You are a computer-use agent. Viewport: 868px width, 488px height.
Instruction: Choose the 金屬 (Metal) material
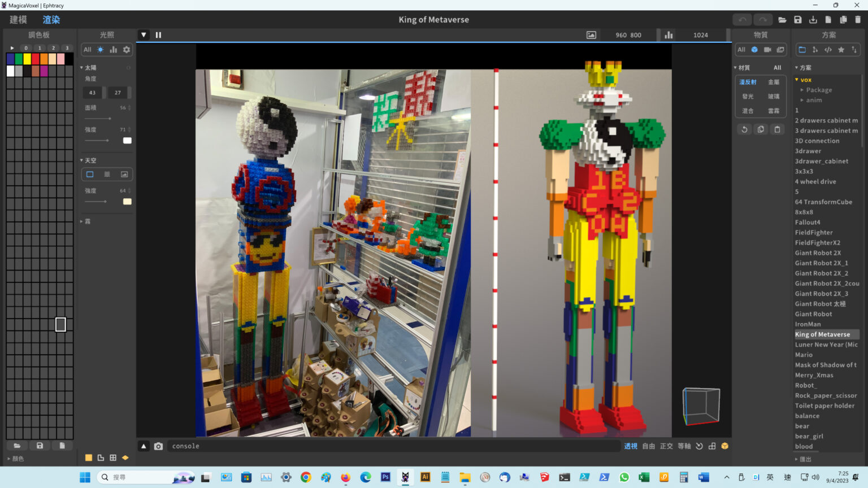coord(774,82)
